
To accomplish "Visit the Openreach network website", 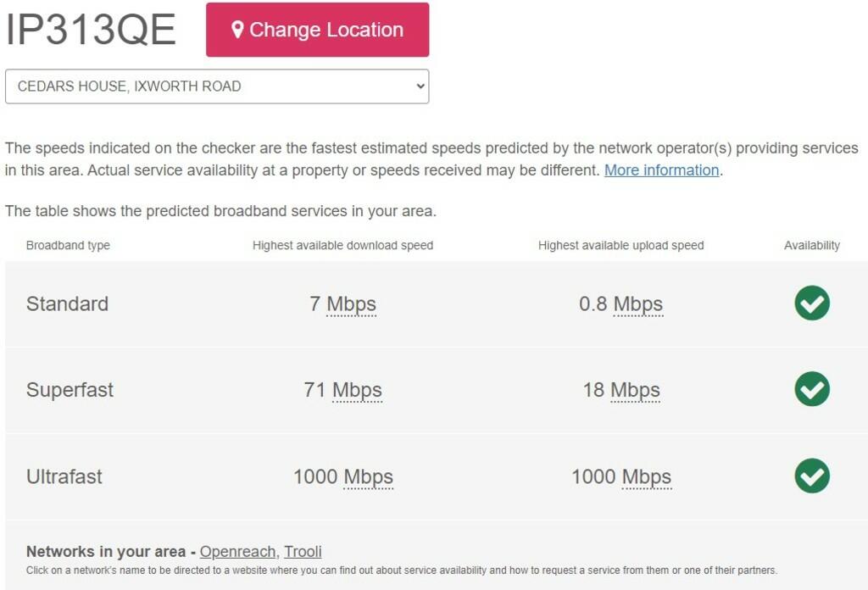I will pos(237,551).
